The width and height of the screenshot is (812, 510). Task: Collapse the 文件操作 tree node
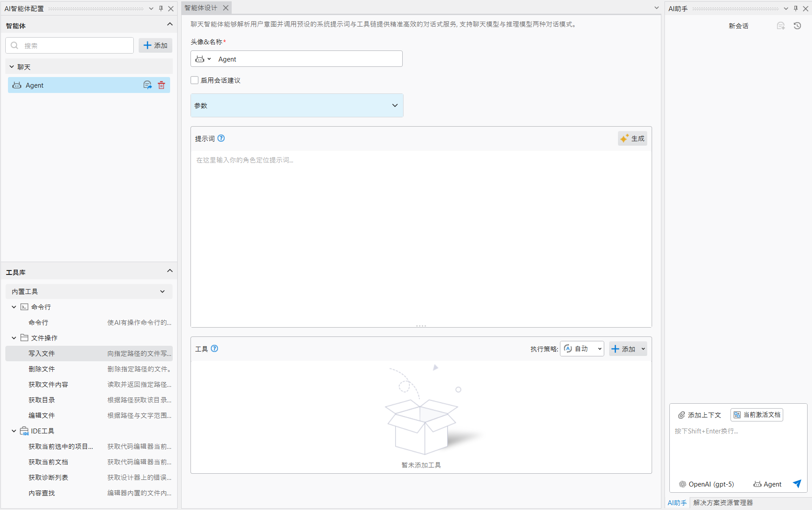pos(14,338)
